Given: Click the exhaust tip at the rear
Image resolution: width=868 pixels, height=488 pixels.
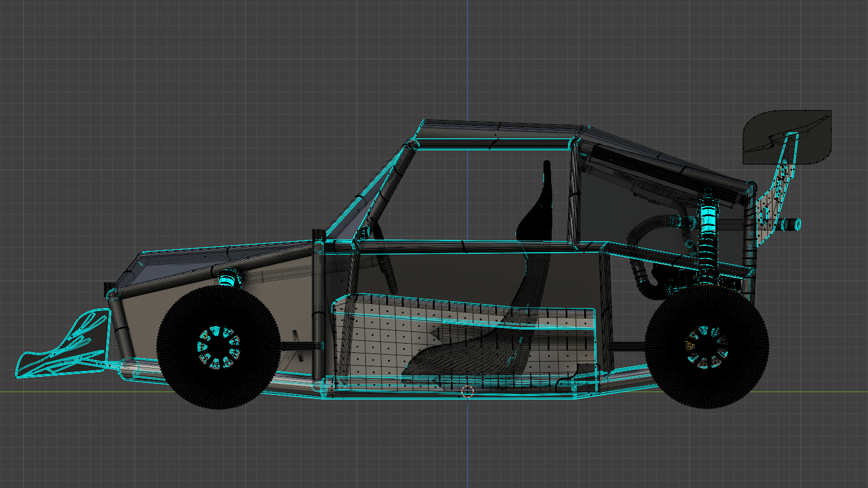Looking at the screenshot, I should point(791,224).
